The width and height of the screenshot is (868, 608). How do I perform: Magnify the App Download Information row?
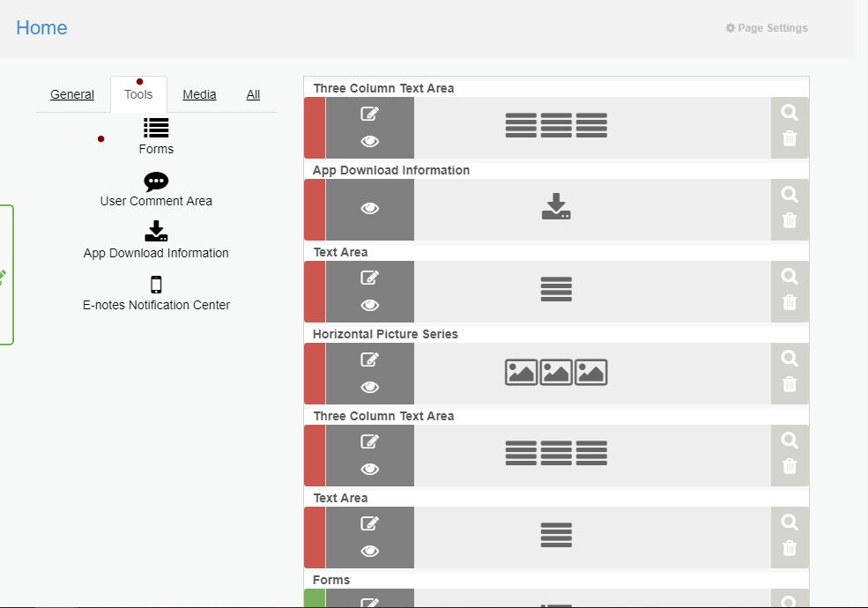pyautogui.click(x=790, y=195)
